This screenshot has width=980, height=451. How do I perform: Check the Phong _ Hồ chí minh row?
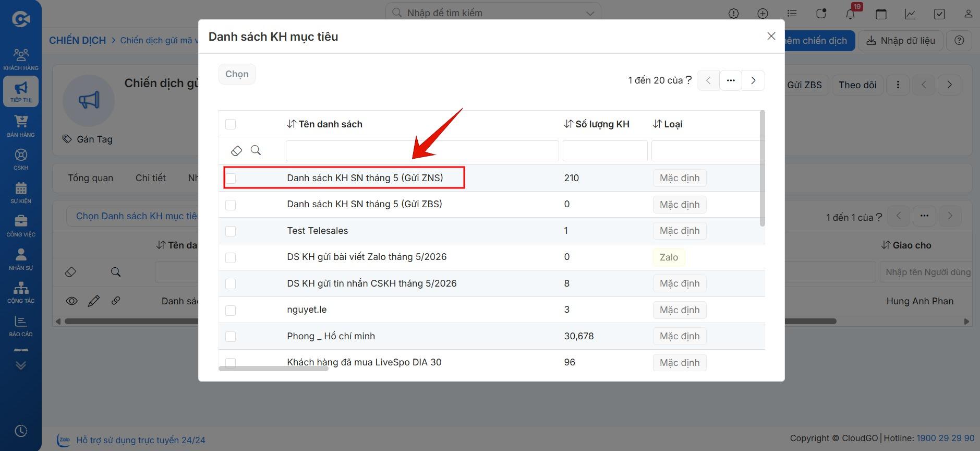(x=231, y=337)
